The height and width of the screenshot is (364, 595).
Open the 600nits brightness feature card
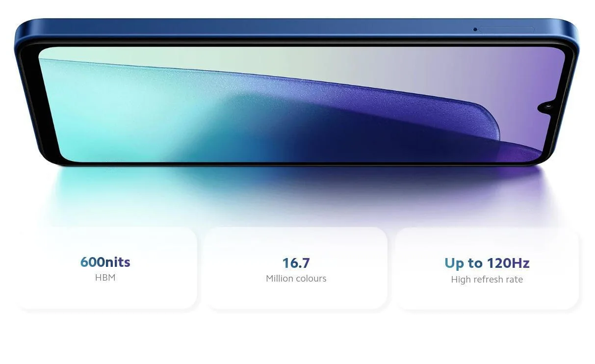105,294
